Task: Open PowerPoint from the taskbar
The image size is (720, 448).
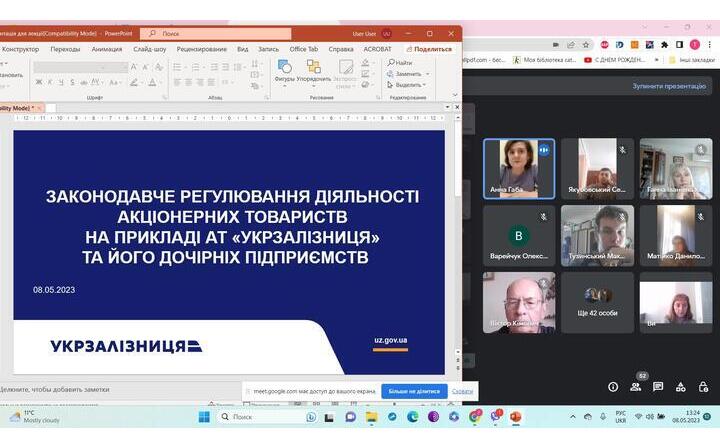Action: [x=515, y=417]
